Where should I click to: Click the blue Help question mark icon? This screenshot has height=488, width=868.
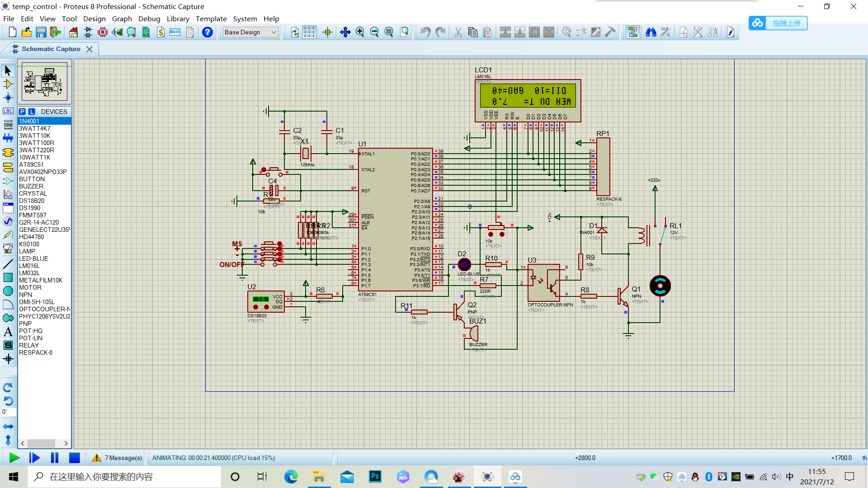tap(207, 32)
